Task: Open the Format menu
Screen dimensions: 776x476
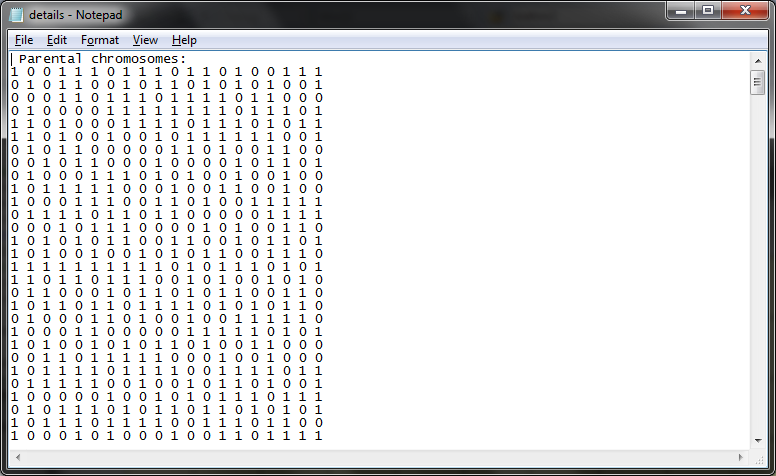Action: 100,40
